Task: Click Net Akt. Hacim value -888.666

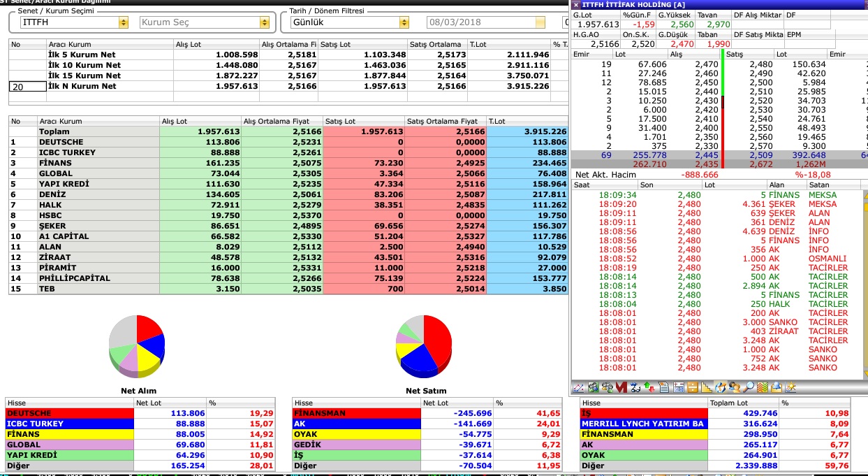Action: [x=699, y=175]
